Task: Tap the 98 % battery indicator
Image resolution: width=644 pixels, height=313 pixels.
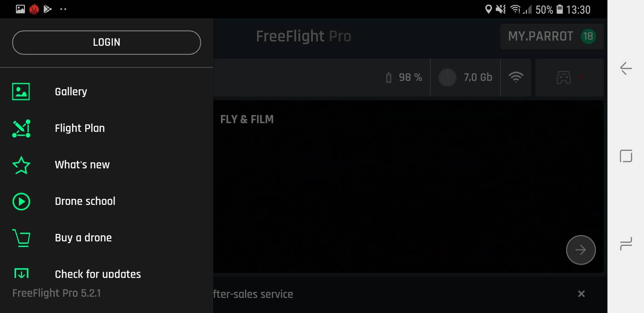Action: pyautogui.click(x=404, y=77)
